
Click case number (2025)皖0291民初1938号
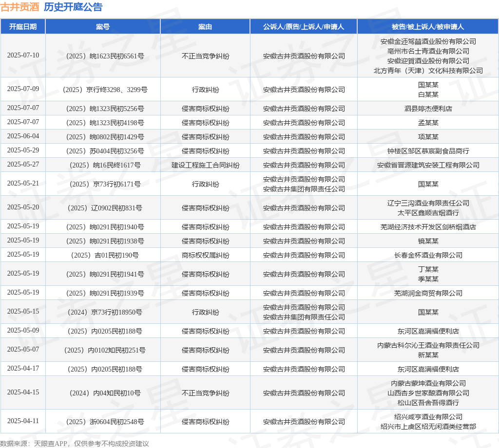tap(105, 241)
